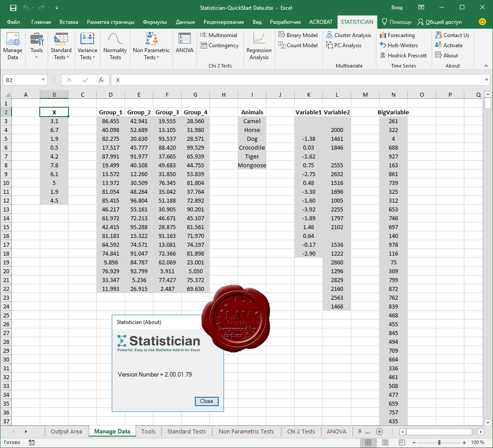Open ribbon display options
Screen dimensions: 493x448
tap(421, 8)
